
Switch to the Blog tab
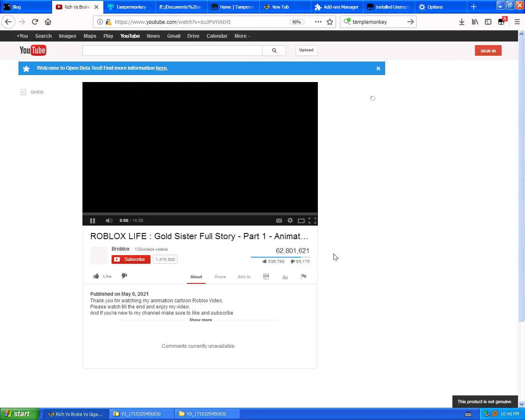[26, 7]
